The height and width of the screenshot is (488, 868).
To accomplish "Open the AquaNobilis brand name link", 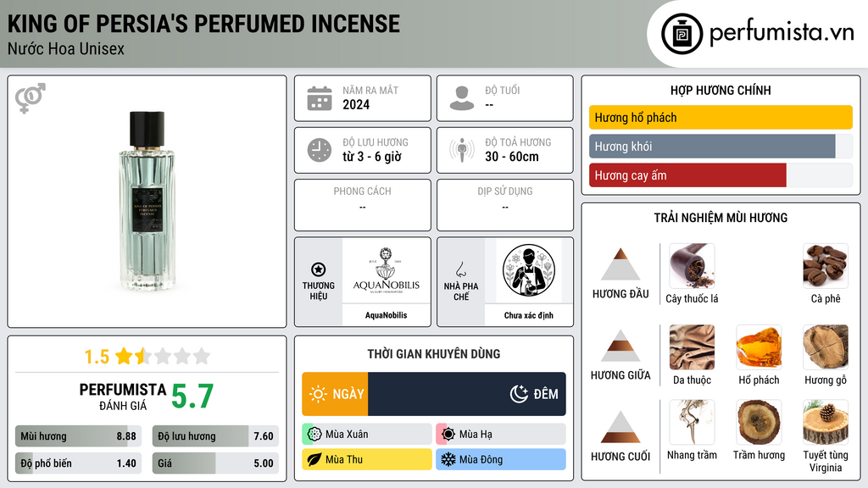I will (x=386, y=315).
